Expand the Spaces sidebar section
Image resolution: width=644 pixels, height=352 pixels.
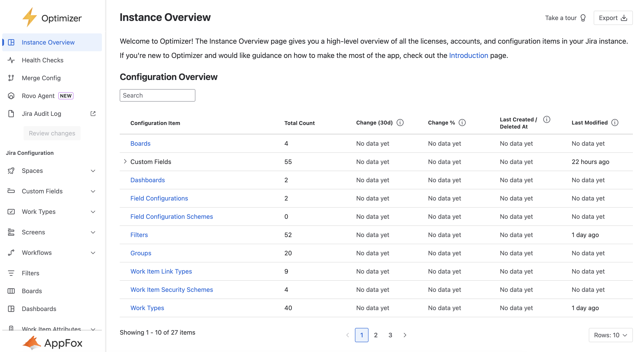(x=93, y=171)
